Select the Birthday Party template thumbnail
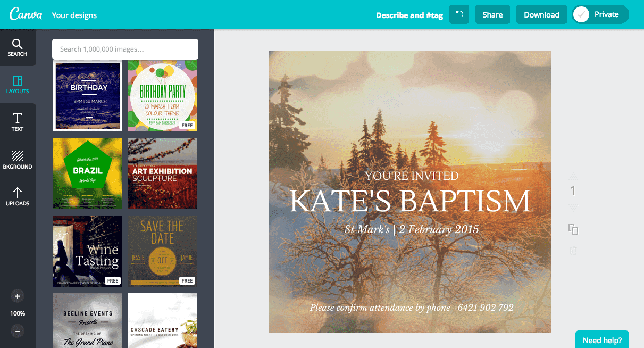This screenshot has width=644, height=348. (x=162, y=96)
